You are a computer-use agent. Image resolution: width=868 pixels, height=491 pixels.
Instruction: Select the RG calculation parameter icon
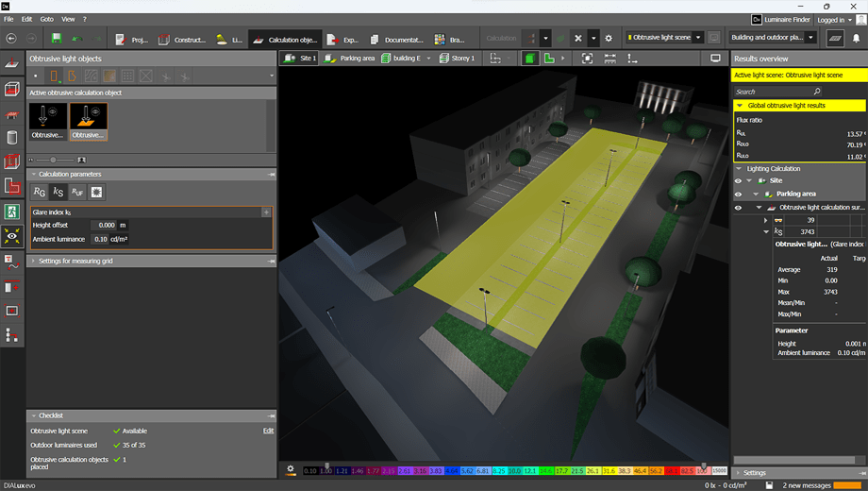(x=40, y=193)
